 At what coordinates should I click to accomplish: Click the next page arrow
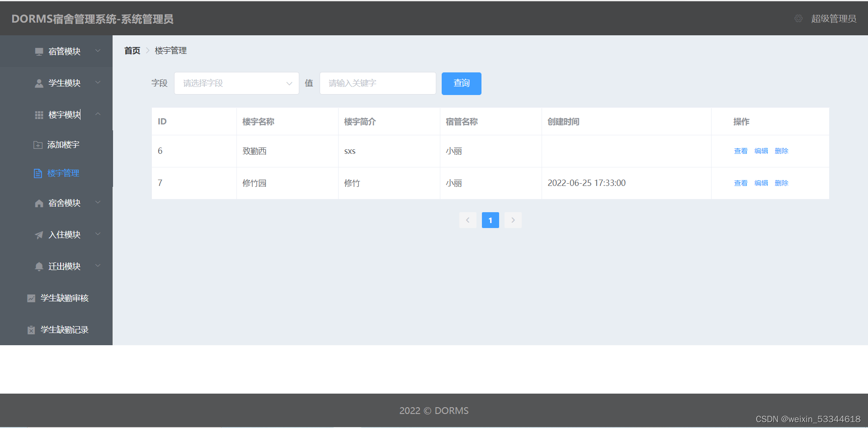click(513, 220)
